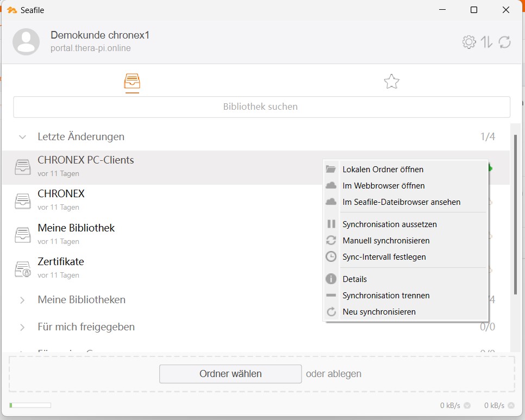525x420 pixels.
Task: Select the CHRONEX PC-Clients library name
Action: [86, 160]
